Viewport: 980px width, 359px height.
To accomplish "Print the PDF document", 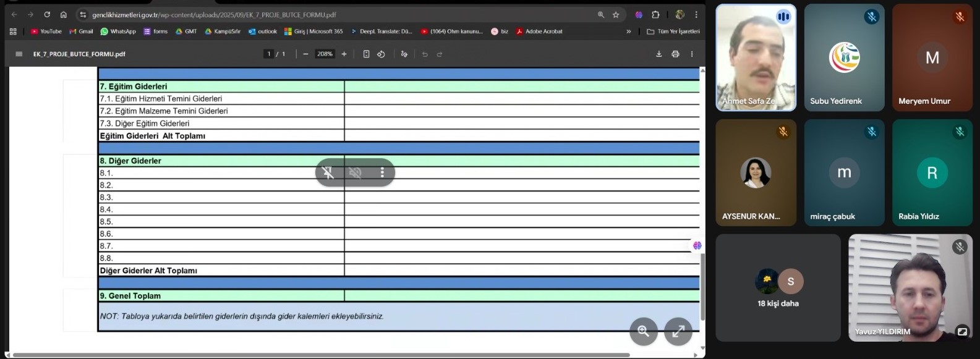I will point(675,54).
